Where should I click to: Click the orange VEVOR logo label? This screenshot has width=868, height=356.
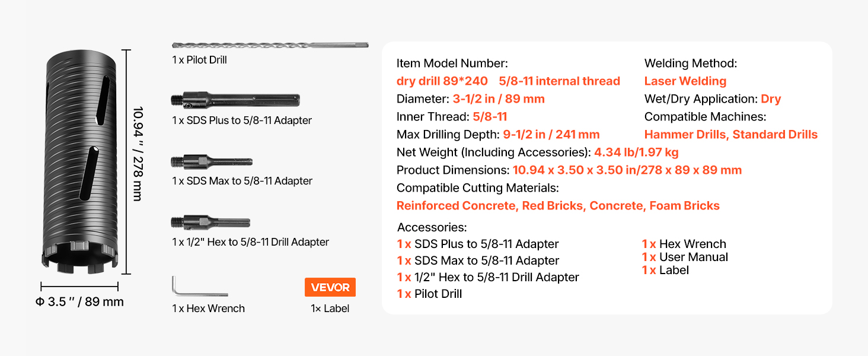330,287
